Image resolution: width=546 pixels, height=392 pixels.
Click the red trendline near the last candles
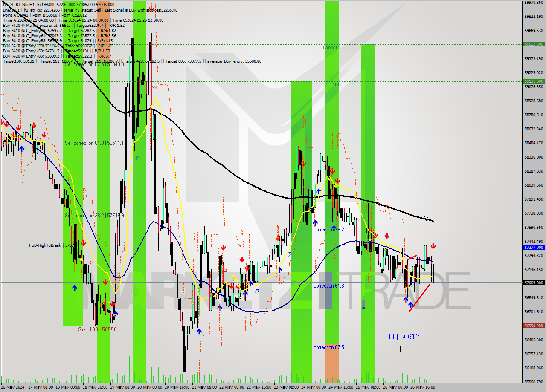point(419,298)
